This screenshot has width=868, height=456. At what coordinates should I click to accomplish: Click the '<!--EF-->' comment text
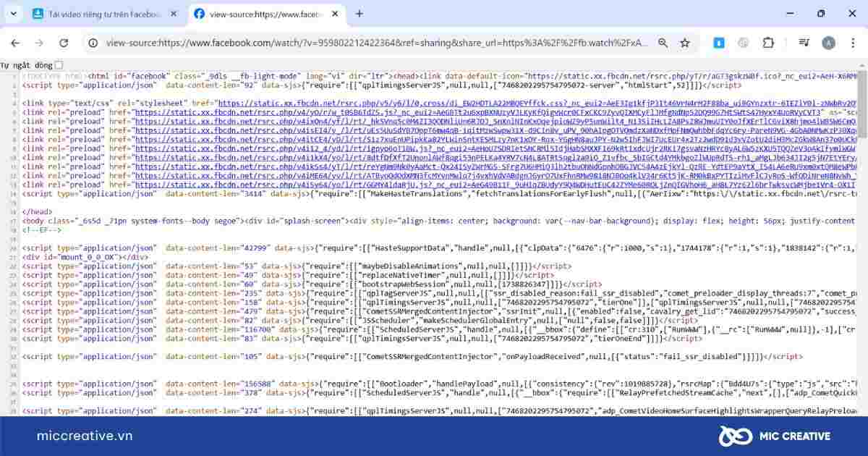[x=42, y=230]
